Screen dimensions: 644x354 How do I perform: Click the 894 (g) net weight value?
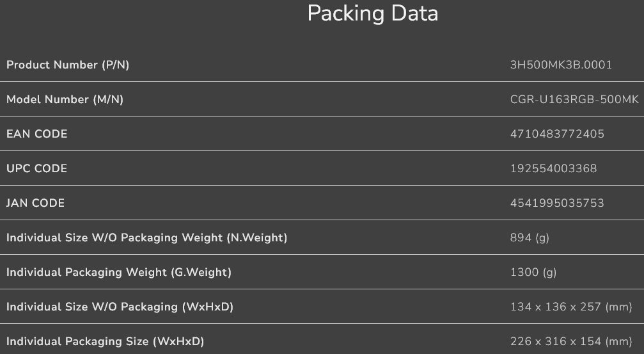(x=530, y=237)
